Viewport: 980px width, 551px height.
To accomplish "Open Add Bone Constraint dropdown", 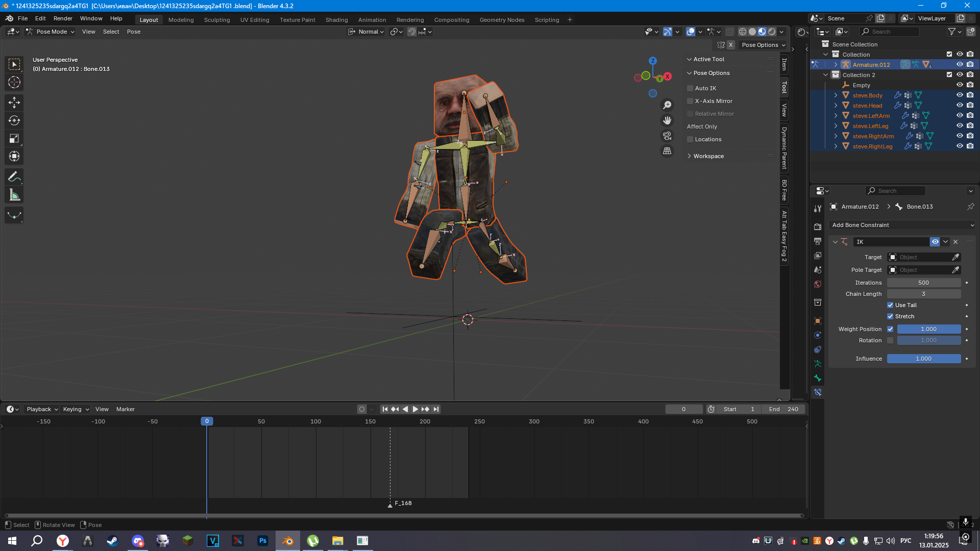I will pos(902,225).
